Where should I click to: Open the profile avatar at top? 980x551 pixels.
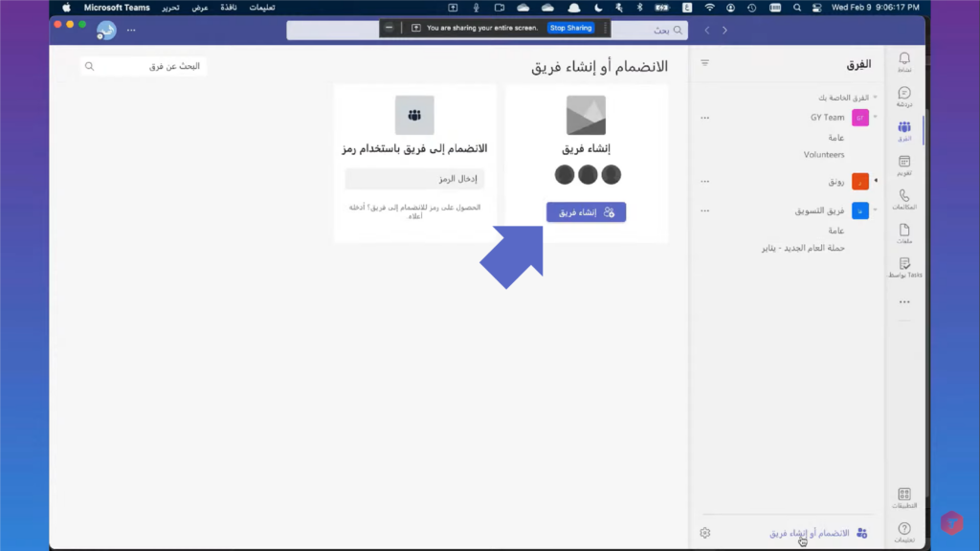coord(106,30)
